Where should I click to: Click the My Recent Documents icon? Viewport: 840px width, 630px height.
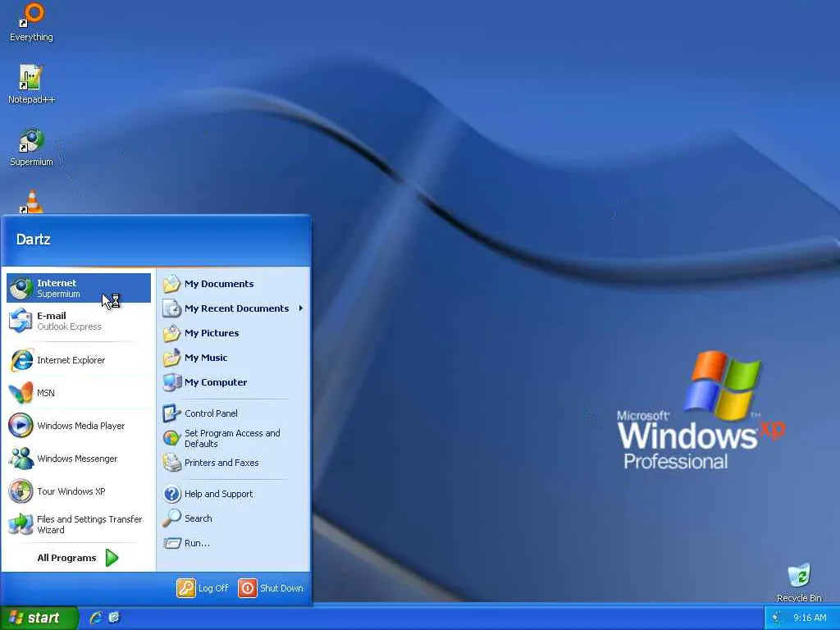tap(172, 308)
